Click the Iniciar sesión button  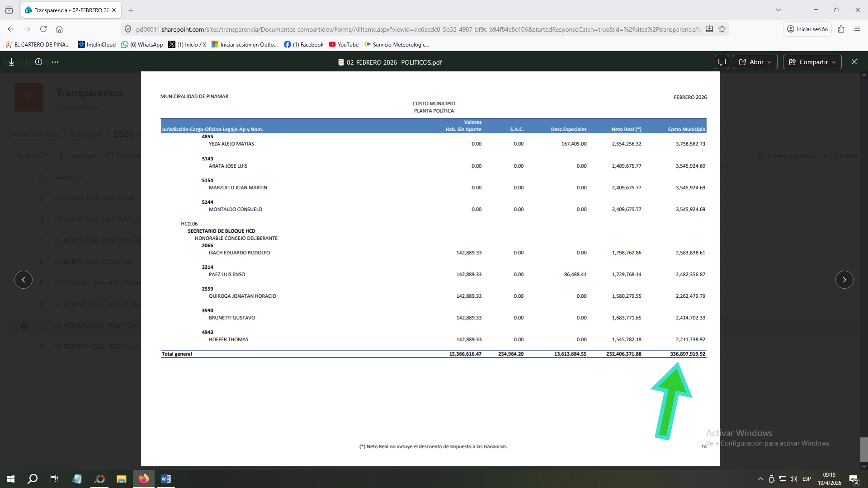(807, 29)
